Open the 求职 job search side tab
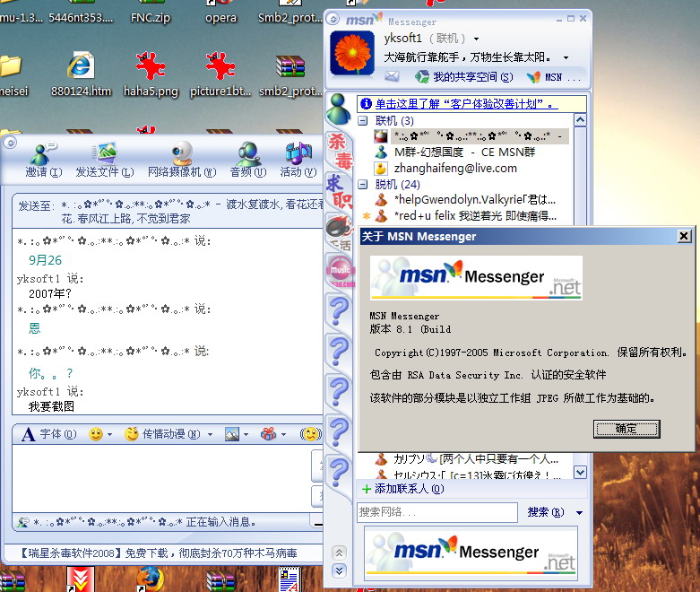 pos(340,192)
